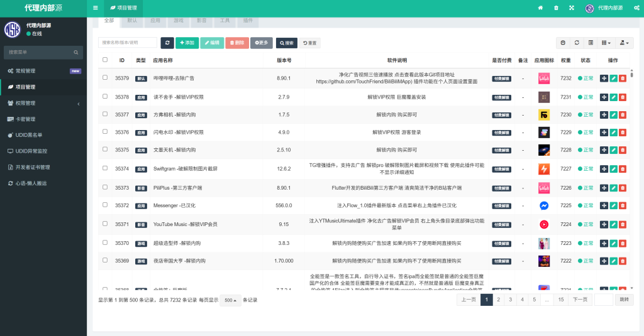Click the move icon for row 35376
This screenshot has height=336, width=644.
point(604,133)
